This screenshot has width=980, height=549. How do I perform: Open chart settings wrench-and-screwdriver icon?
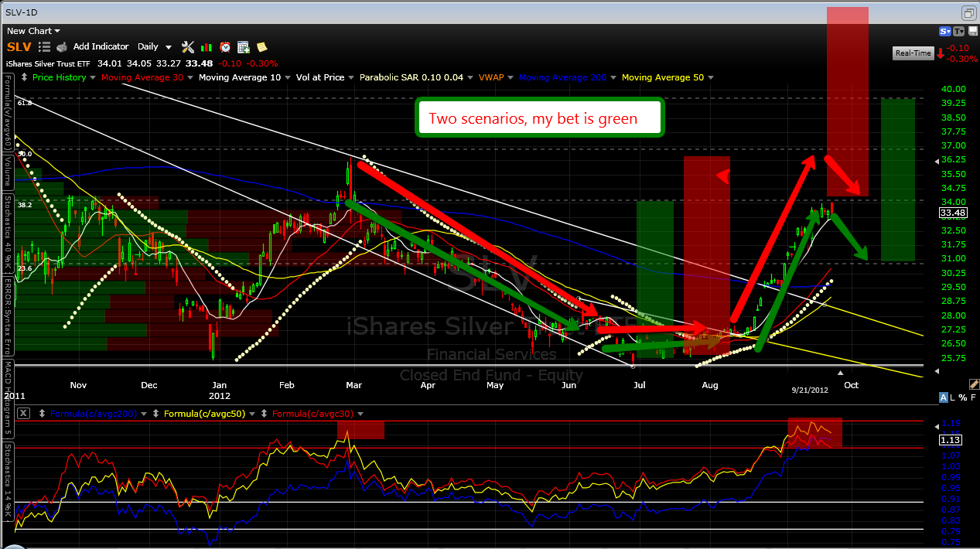pyautogui.click(x=188, y=46)
